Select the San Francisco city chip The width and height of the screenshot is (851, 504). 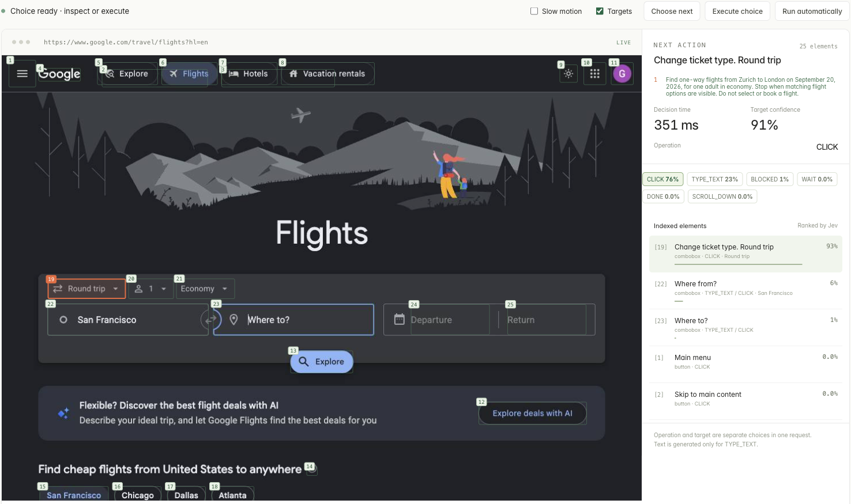tap(74, 495)
